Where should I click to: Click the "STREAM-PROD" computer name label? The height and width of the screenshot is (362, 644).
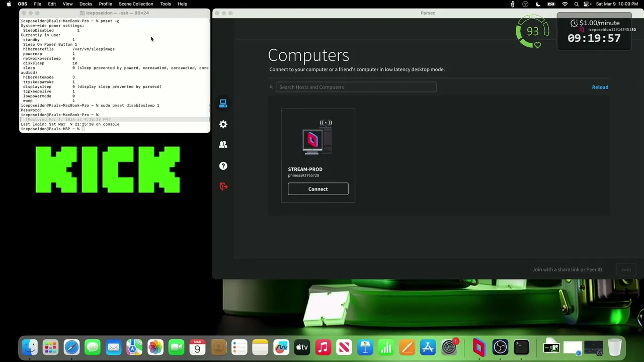pos(305,169)
